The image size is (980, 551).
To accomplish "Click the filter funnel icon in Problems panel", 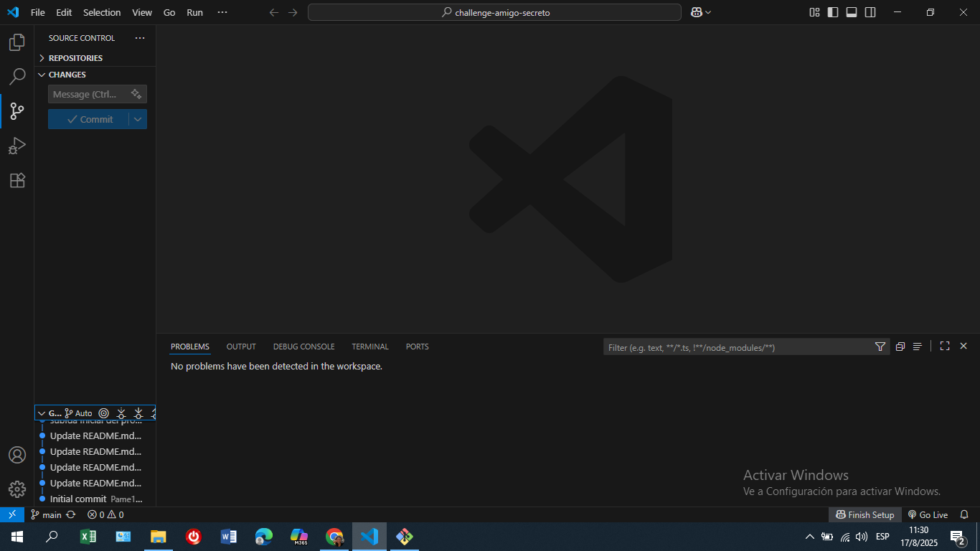I will pos(880,347).
